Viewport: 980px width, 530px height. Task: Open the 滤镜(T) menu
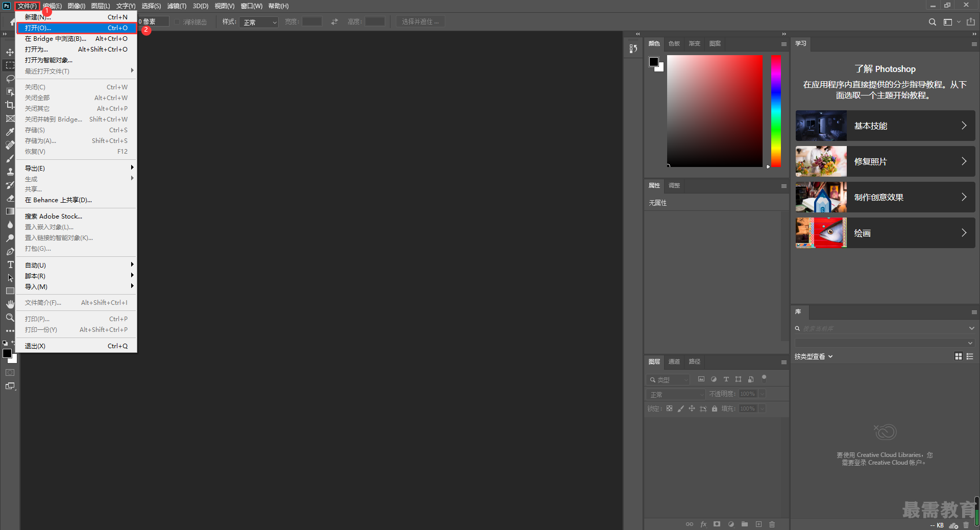point(177,6)
